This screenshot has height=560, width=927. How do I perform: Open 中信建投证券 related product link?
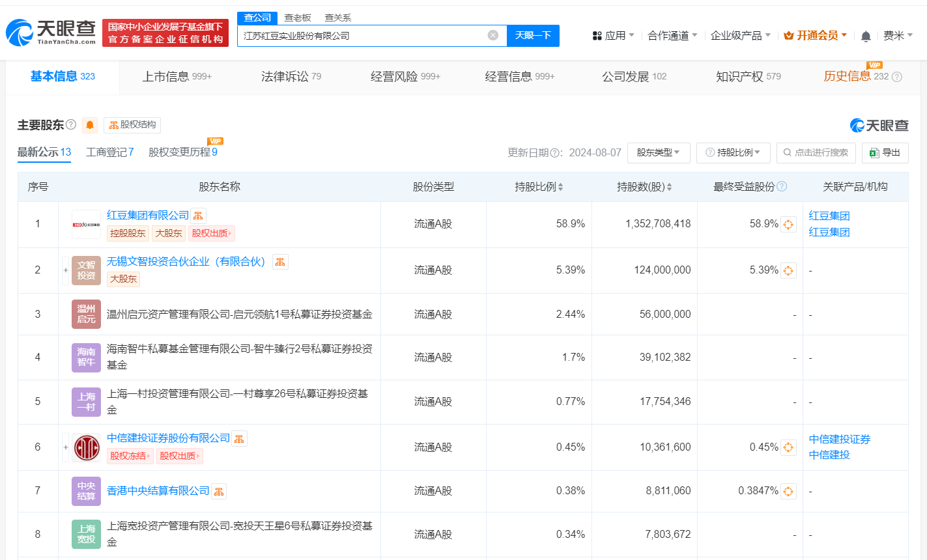840,440
